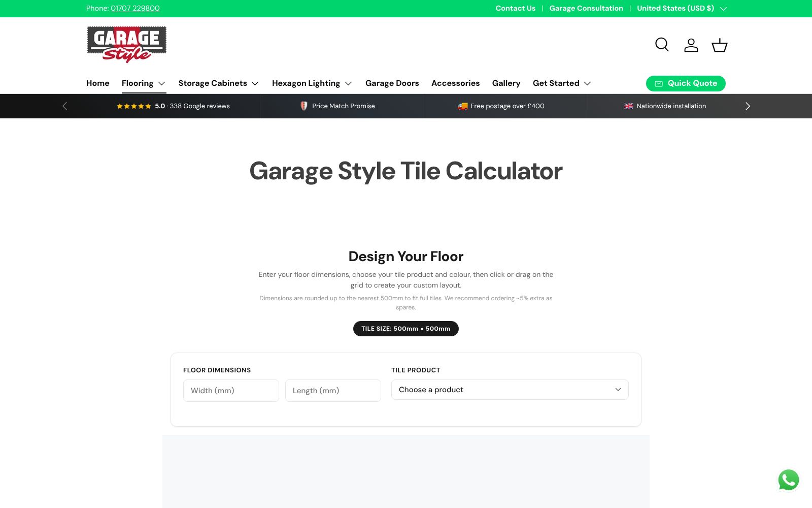The height and width of the screenshot is (508, 812).
Task: Open the WhatsApp chat bubble
Action: click(x=788, y=480)
